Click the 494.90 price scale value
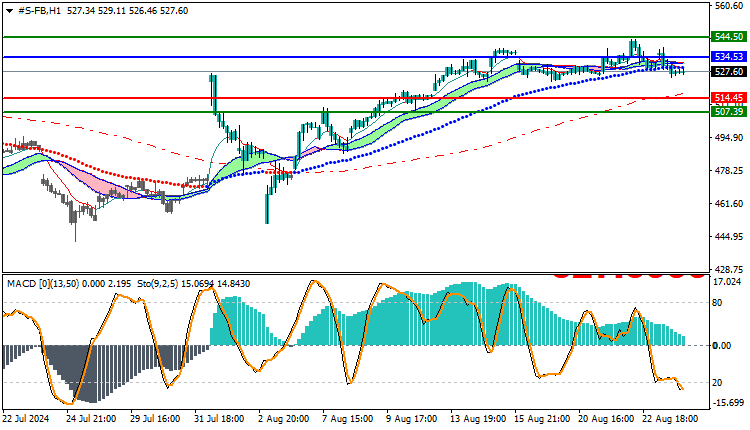 [x=728, y=138]
